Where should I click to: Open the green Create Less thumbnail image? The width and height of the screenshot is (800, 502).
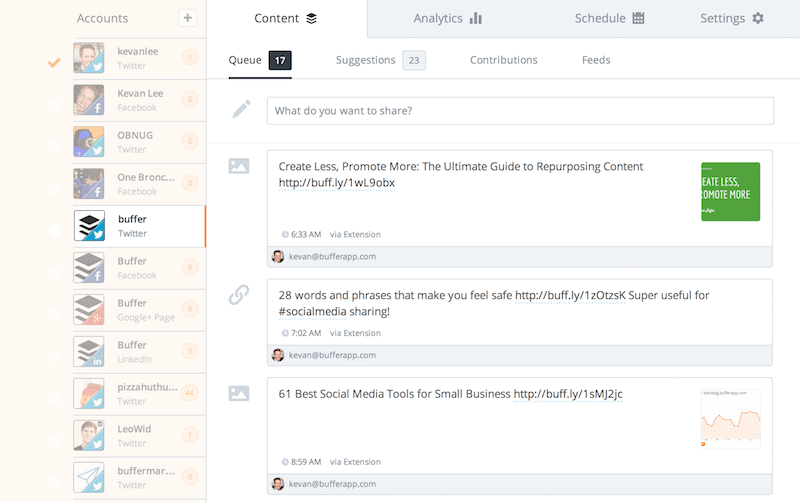pyautogui.click(x=730, y=191)
